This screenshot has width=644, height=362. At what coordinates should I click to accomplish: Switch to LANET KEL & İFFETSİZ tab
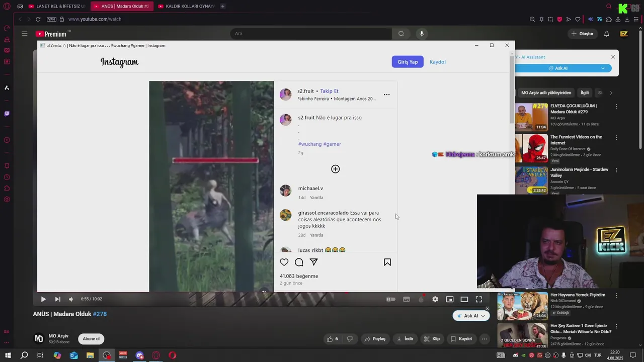pos(57,6)
